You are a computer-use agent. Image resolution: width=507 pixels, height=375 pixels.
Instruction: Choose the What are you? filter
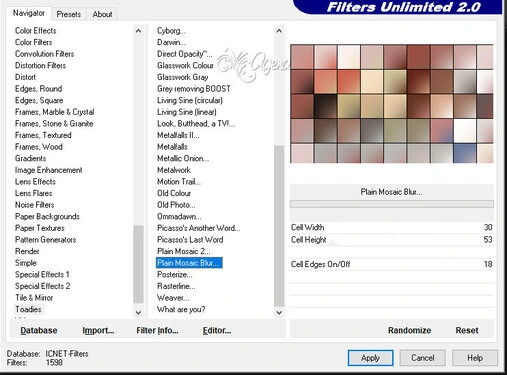181,309
